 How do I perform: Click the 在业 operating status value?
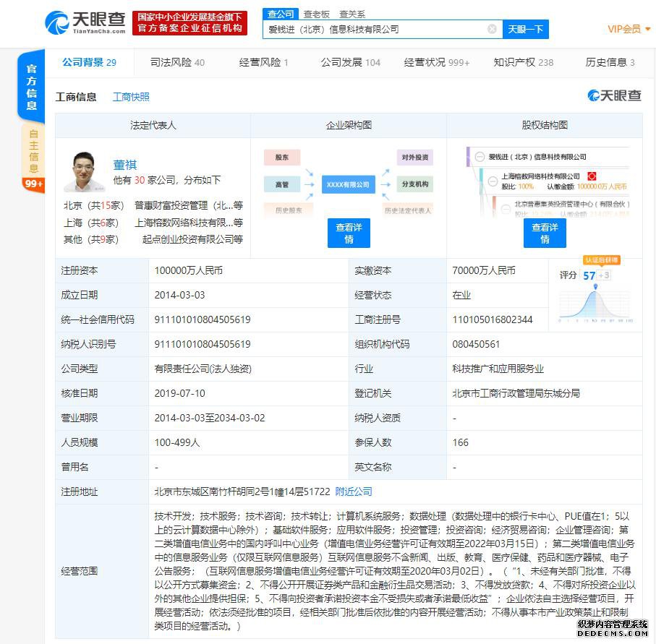click(461, 295)
